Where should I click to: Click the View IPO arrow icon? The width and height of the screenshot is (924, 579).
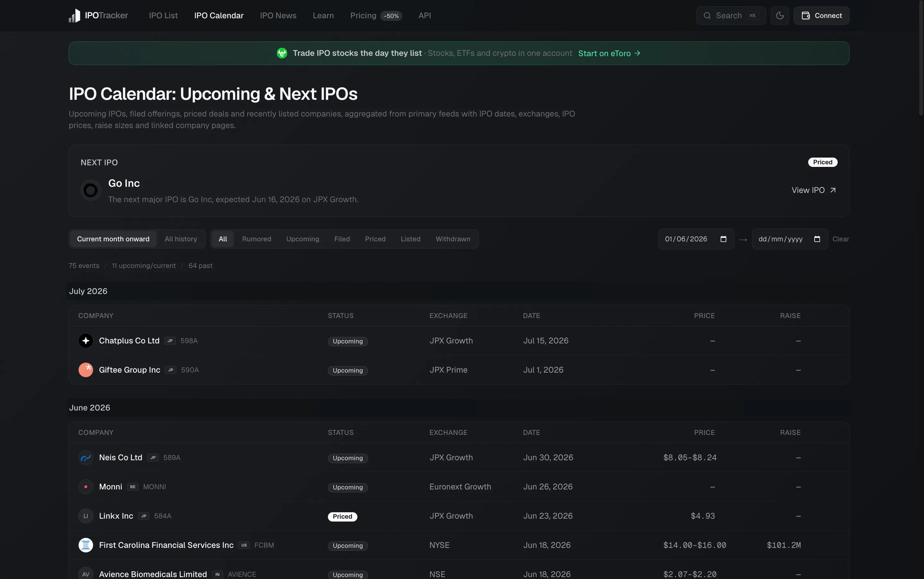[833, 190]
